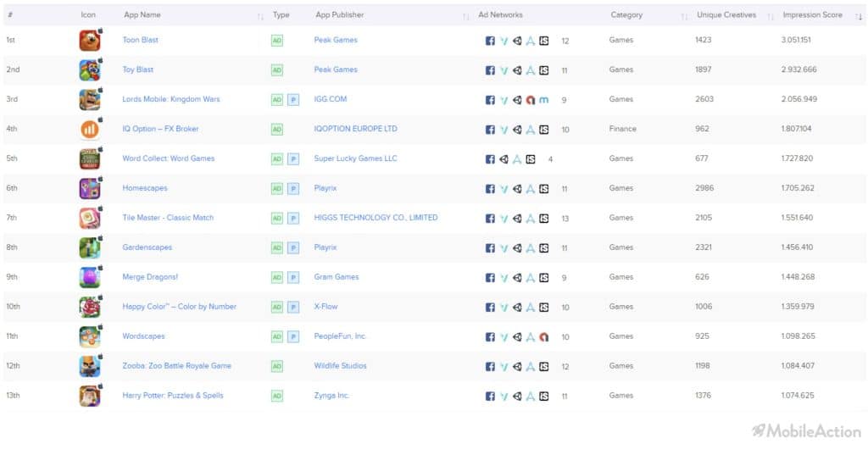Open the Homescapes app link
This screenshot has height=455, width=868.
tap(144, 188)
